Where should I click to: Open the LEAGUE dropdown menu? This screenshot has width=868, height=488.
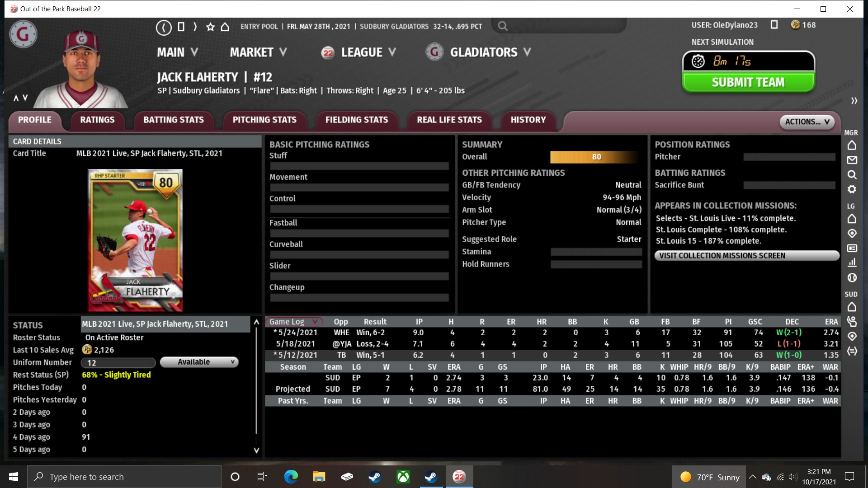coord(359,52)
